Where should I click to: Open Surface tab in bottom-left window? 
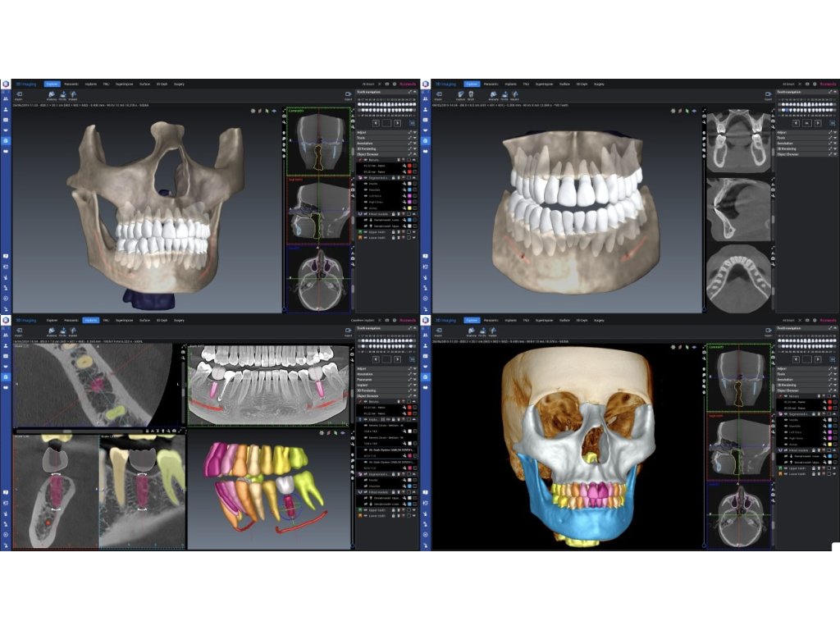click(144, 321)
